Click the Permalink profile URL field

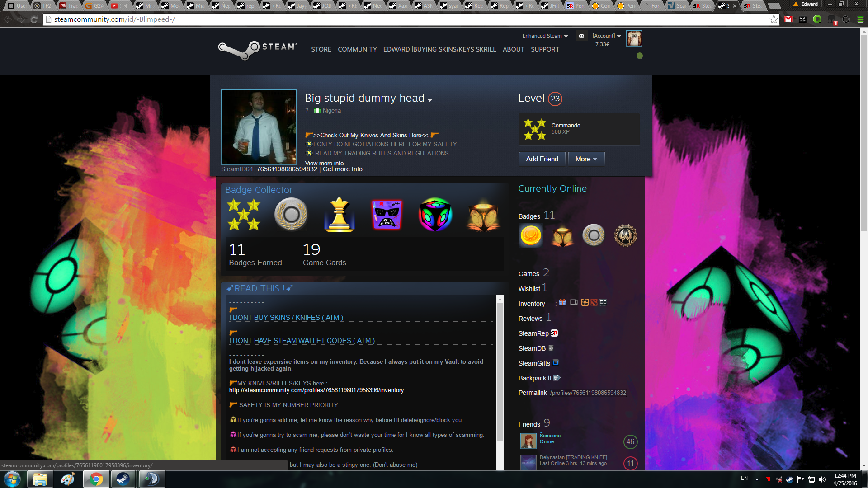[x=588, y=393]
